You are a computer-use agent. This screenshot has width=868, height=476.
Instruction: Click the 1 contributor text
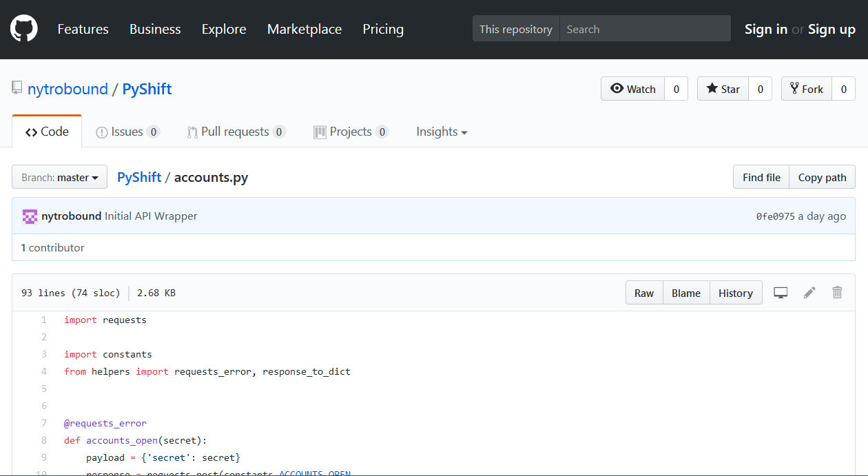(x=52, y=247)
